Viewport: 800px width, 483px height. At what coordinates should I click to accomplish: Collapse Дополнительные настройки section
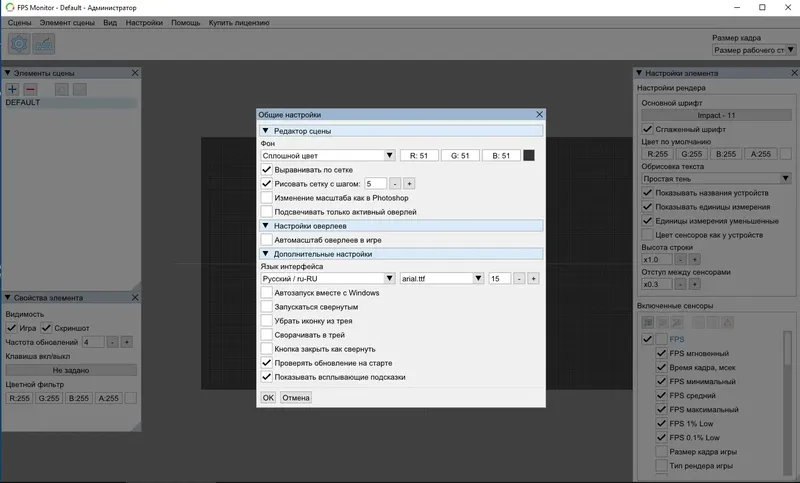(x=265, y=253)
